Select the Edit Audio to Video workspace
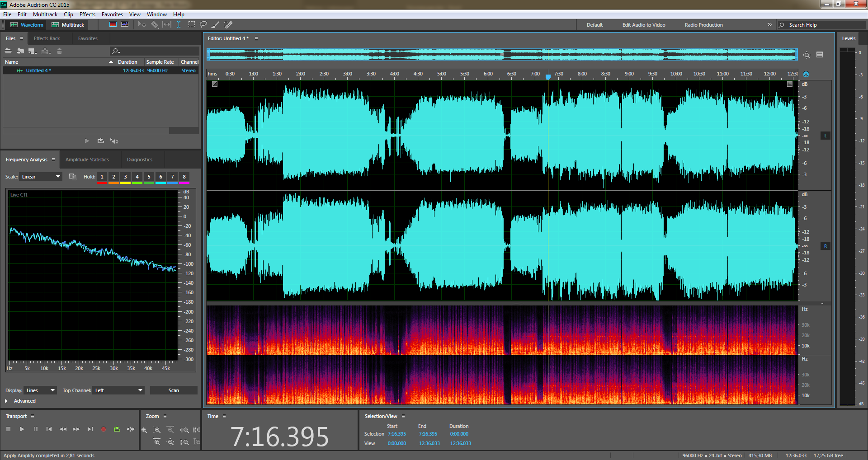 [x=644, y=25]
